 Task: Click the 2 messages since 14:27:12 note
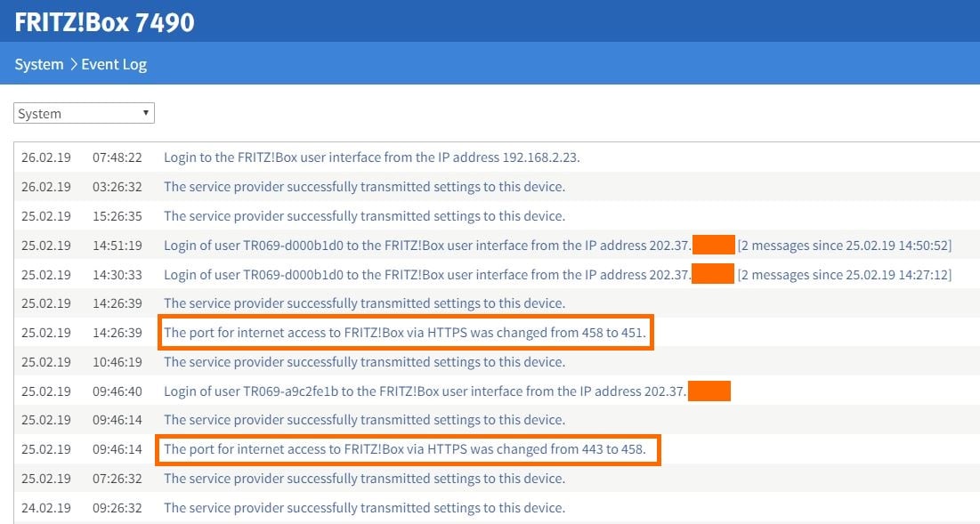pyautogui.click(x=845, y=275)
